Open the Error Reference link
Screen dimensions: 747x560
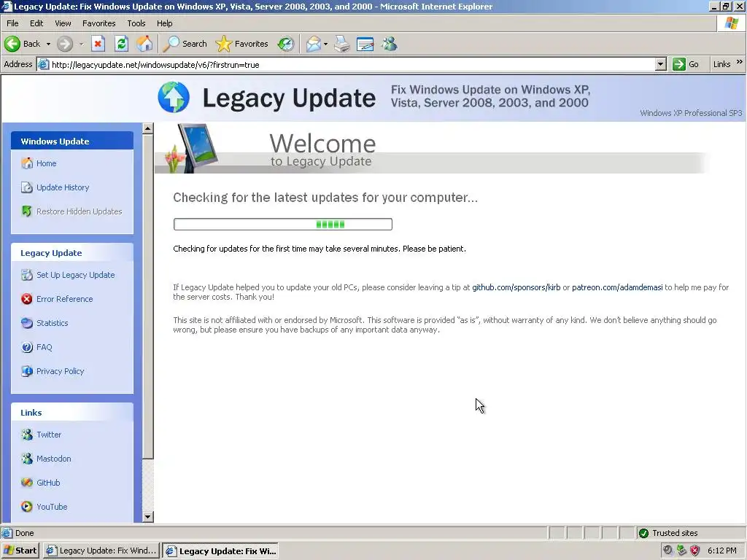tap(65, 299)
